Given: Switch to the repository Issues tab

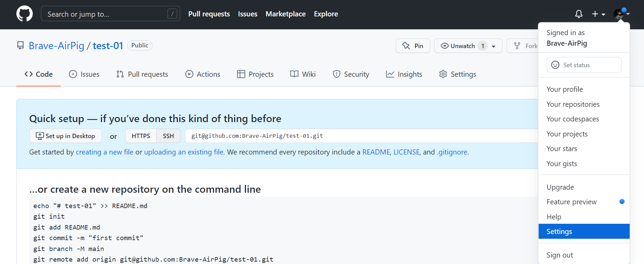Looking at the screenshot, I should click(x=84, y=74).
